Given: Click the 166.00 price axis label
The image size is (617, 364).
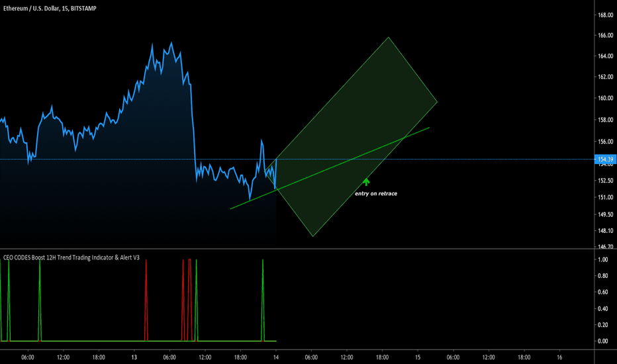Looking at the screenshot, I should pos(606,36).
